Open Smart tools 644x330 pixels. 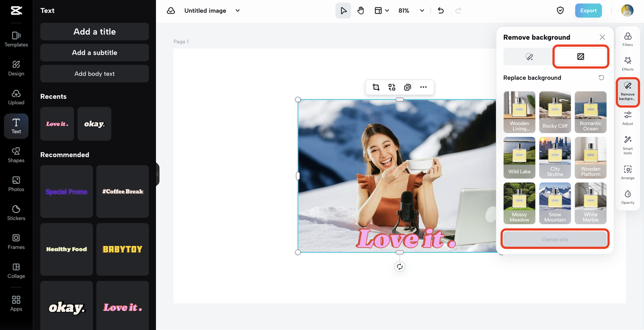[627, 145]
